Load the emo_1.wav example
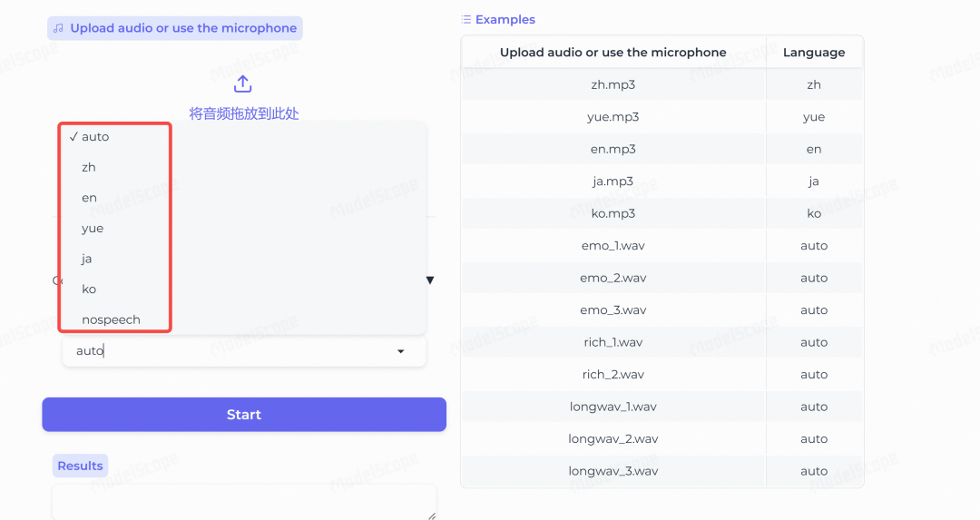This screenshot has height=520, width=980. [661, 246]
